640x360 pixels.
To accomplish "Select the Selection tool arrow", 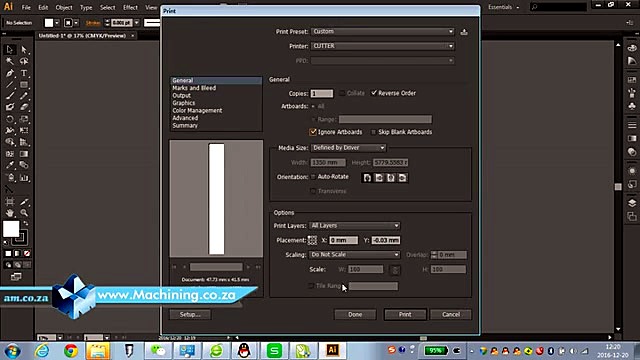I will (x=10, y=50).
